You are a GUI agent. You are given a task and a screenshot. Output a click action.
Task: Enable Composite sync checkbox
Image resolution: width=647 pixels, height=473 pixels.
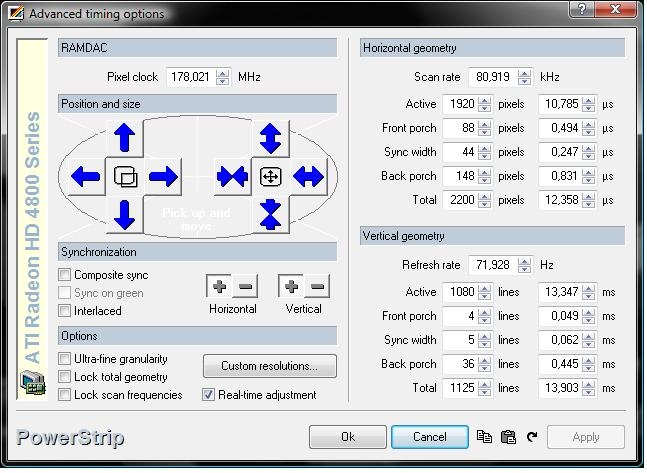click(64, 275)
